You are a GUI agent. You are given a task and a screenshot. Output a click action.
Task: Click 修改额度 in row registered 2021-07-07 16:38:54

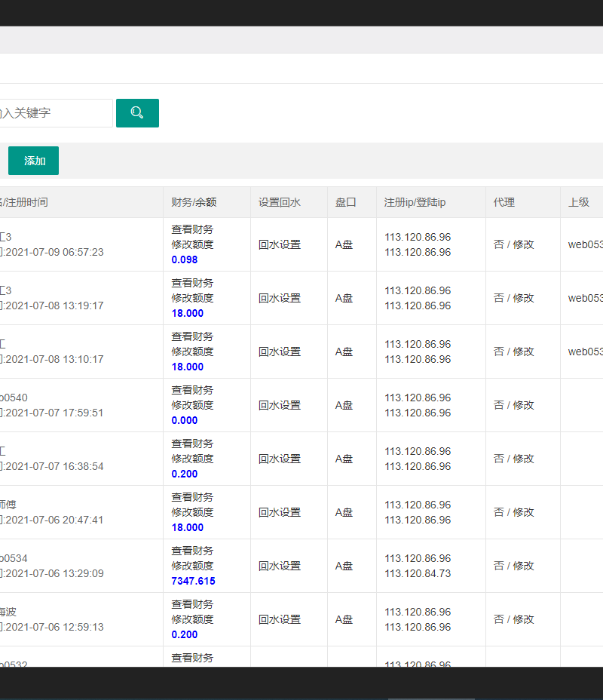pyautogui.click(x=192, y=459)
